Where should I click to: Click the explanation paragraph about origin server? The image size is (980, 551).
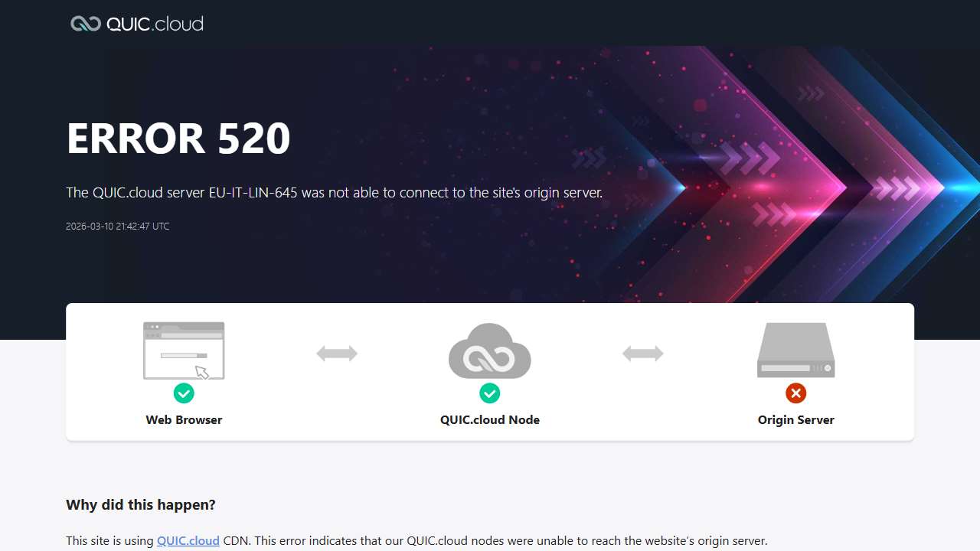tap(416, 540)
